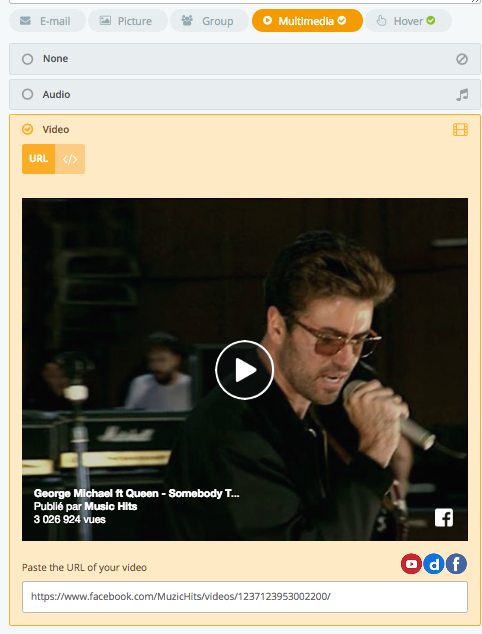Switch to embed code mode
The image size is (482, 634).
70,159
